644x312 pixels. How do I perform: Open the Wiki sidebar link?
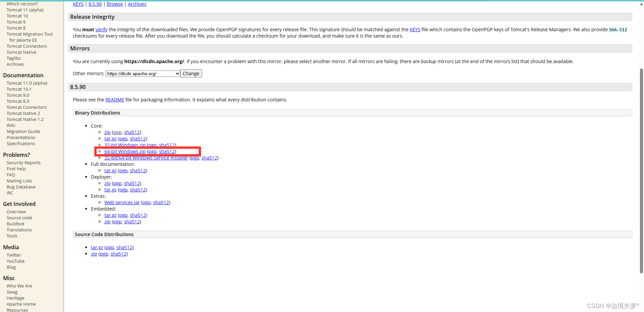click(11, 126)
